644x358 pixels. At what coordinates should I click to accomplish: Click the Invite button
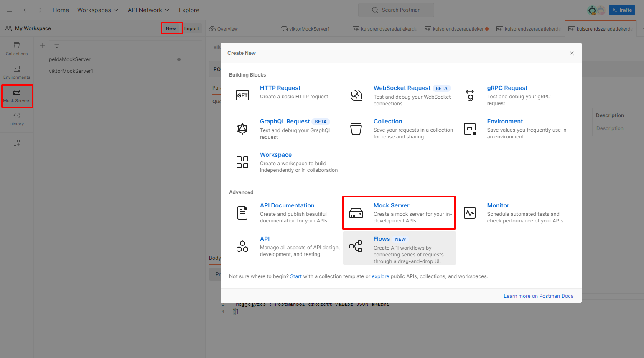point(622,10)
